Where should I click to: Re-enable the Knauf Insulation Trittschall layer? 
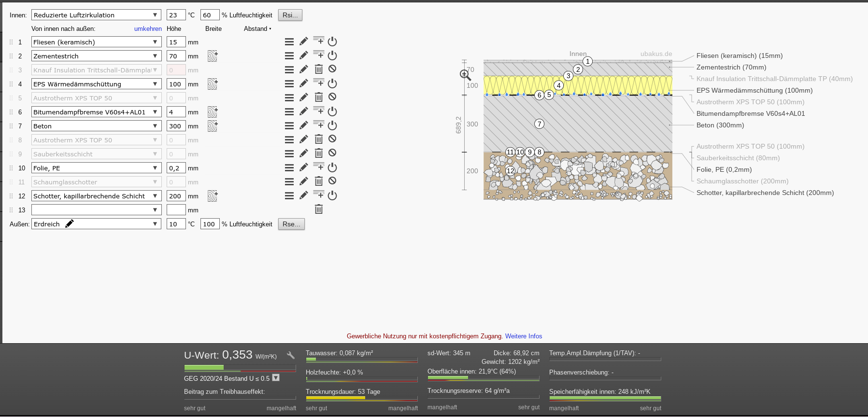pos(332,69)
